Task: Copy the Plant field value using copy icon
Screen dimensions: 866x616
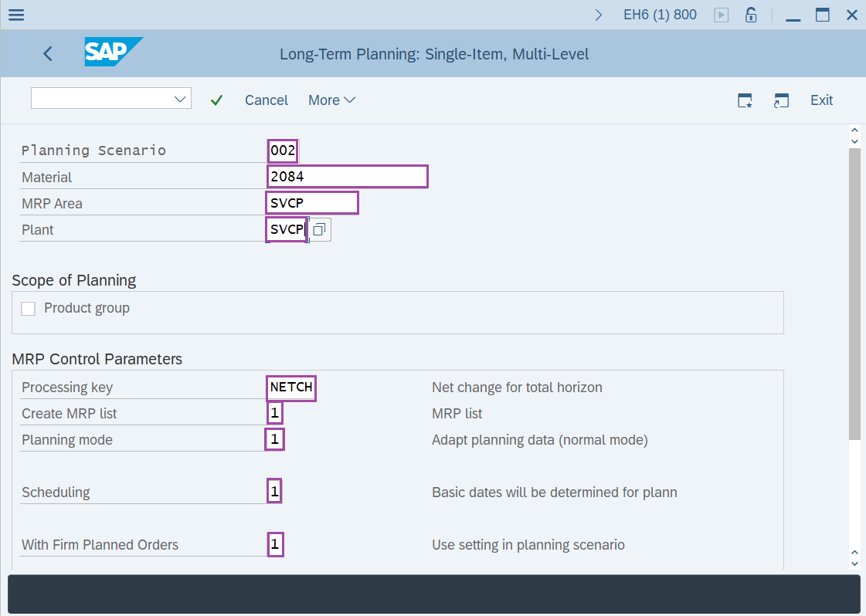Action: click(318, 229)
